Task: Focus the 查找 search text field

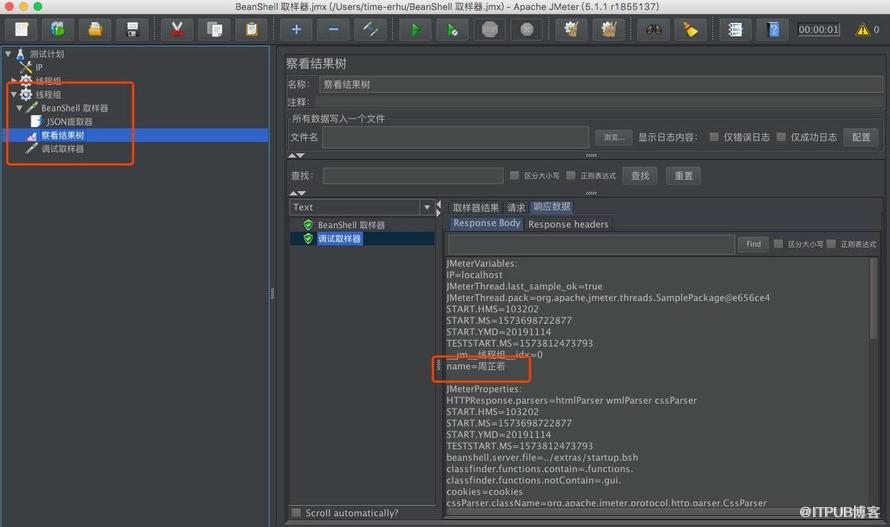Action: coord(413,176)
